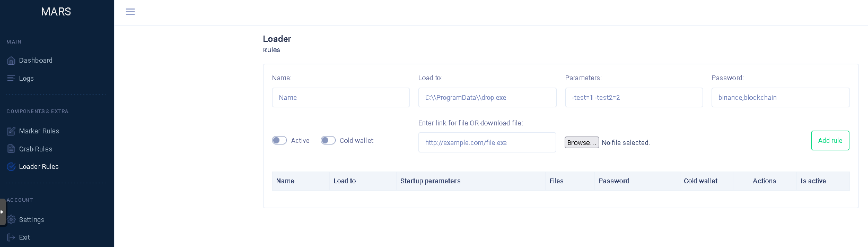Click the Grab Rules document icon
Screen dimensions: 868x247
pyautogui.click(x=11, y=149)
